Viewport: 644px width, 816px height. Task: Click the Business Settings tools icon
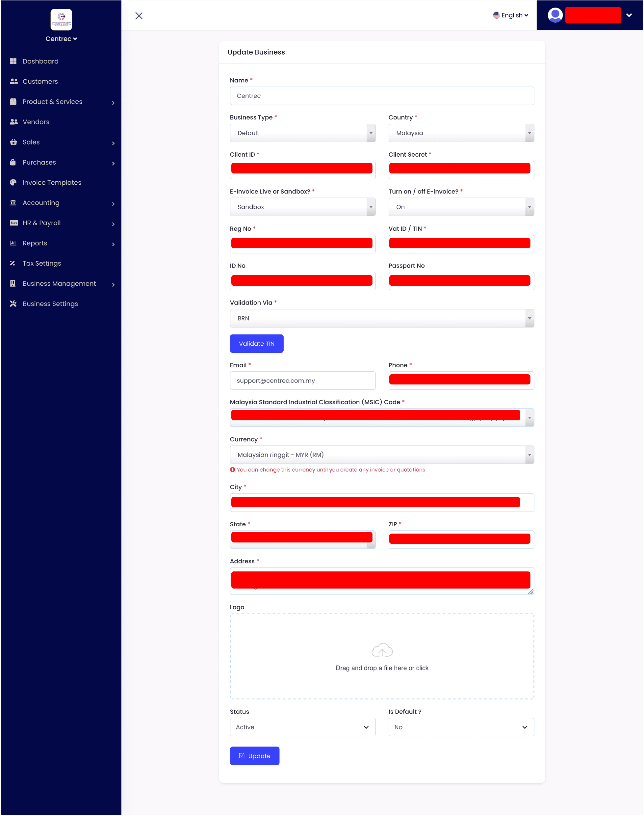13,303
